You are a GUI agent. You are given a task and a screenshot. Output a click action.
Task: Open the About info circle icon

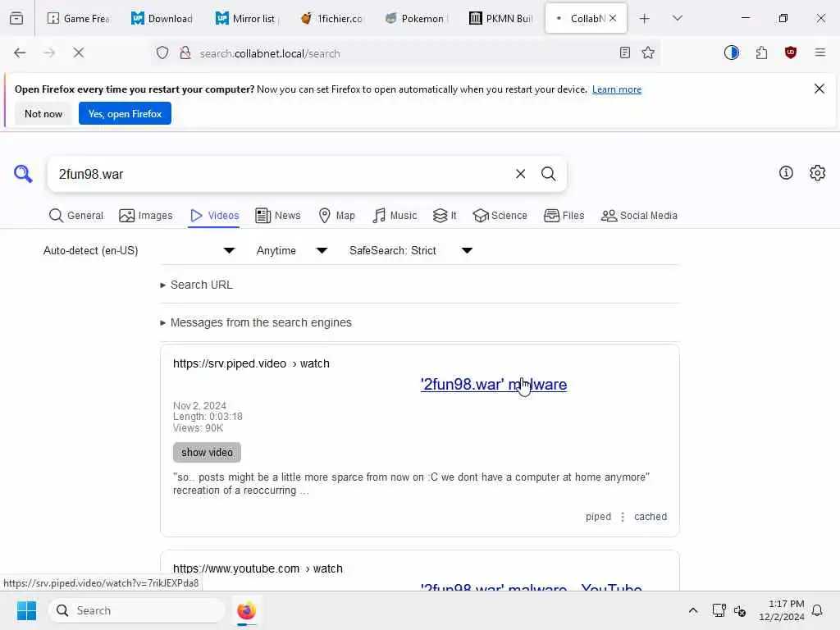point(786,172)
